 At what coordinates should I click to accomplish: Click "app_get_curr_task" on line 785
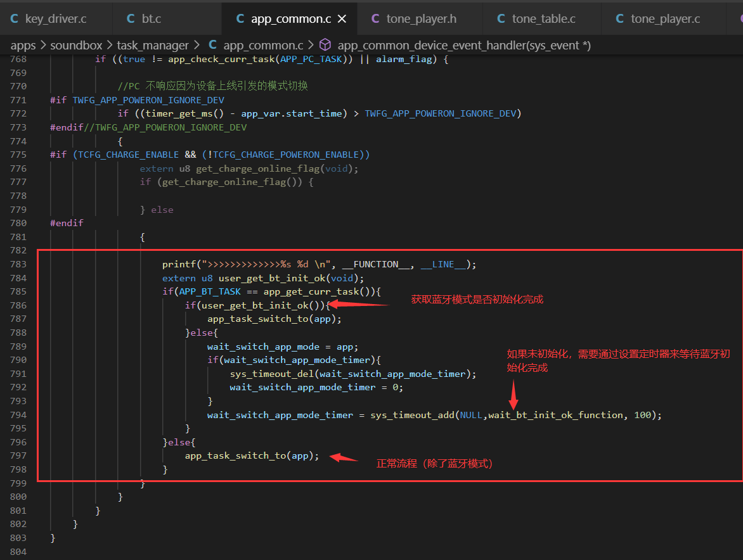tap(311, 291)
